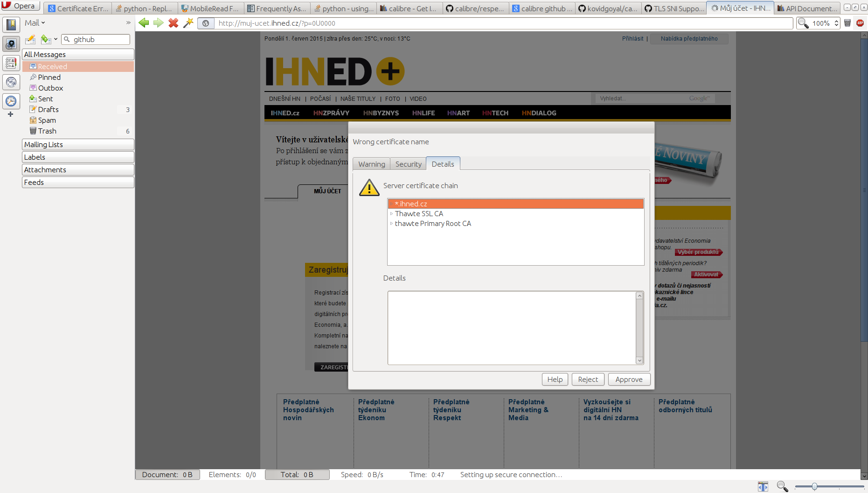
Task: Go back with the green back arrow
Action: click(144, 23)
